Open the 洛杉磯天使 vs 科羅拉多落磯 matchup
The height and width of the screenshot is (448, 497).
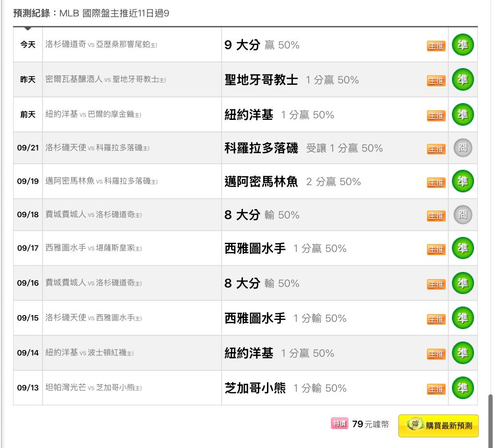coord(97,148)
